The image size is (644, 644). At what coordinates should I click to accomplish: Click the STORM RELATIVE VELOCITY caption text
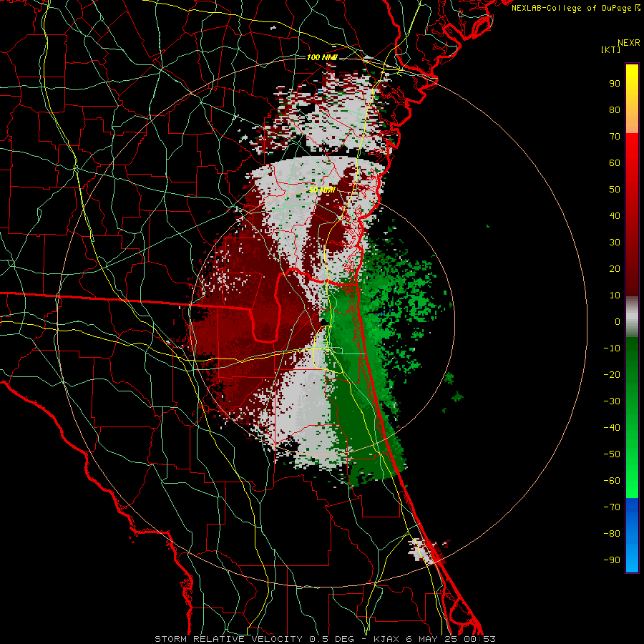tap(228, 639)
